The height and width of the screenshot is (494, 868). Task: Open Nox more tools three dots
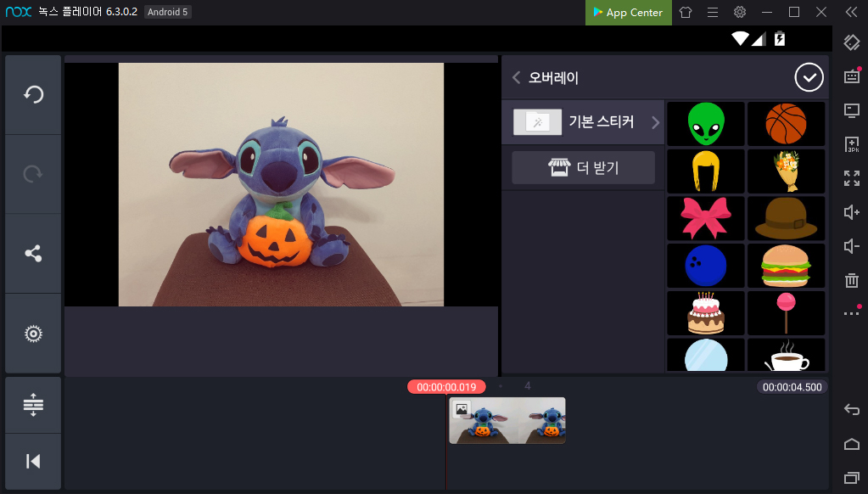click(851, 313)
